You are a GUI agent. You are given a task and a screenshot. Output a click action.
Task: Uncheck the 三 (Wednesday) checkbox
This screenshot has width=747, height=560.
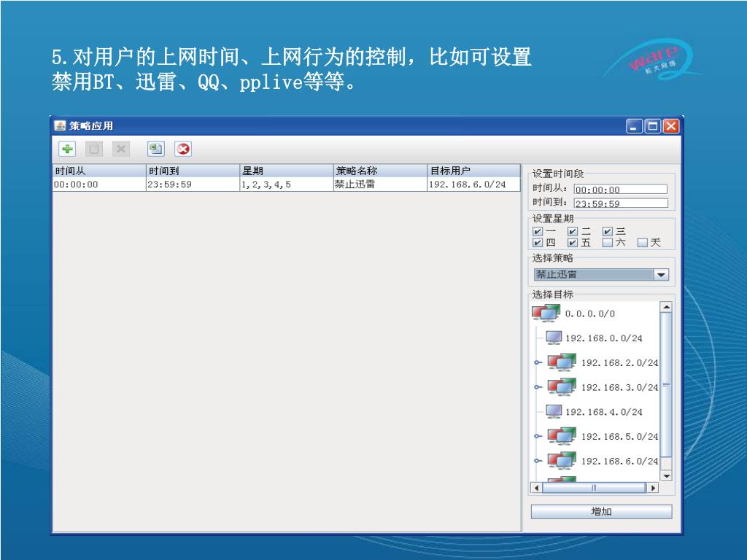tap(608, 231)
